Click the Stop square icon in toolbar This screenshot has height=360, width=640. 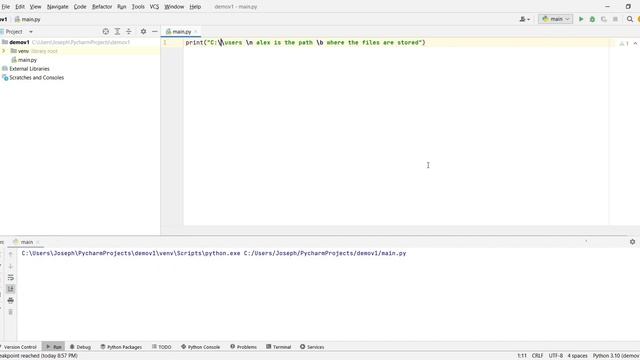615,19
